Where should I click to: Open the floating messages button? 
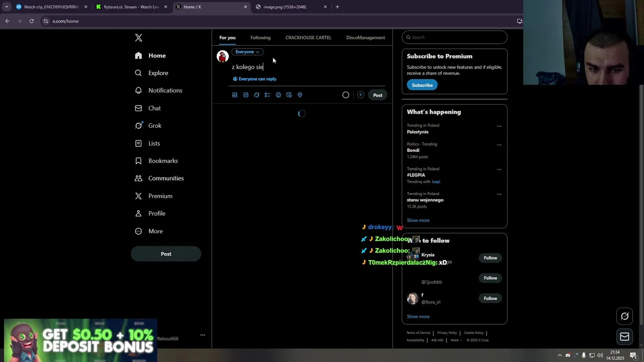(624, 337)
